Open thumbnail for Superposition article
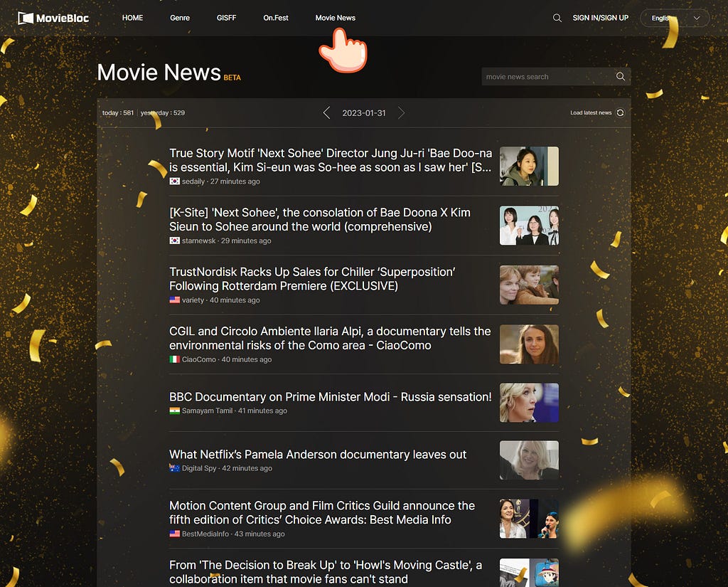728x587 pixels. coord(529,285)
